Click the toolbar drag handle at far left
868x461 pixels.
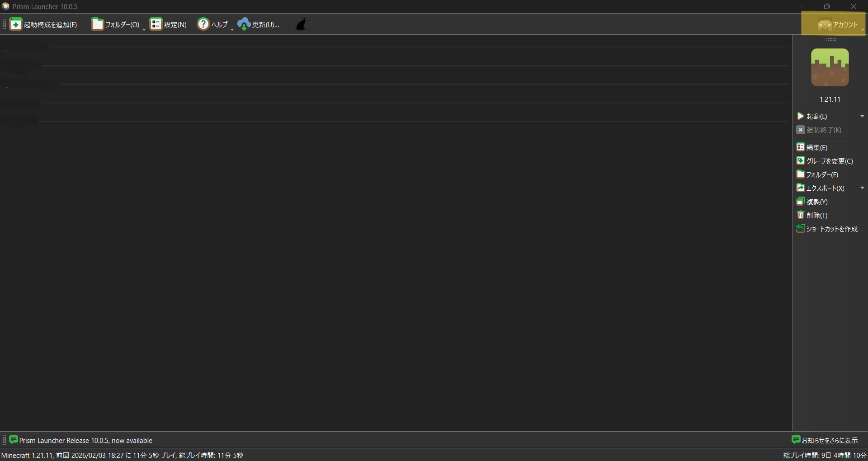(x=4, y=24)
